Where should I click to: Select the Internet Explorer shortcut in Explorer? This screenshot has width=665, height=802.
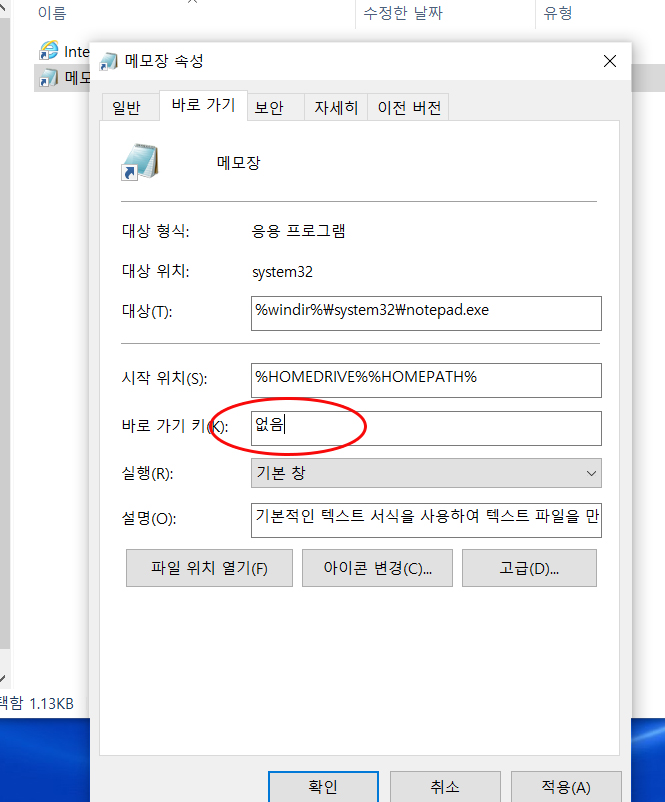(64, 51)
